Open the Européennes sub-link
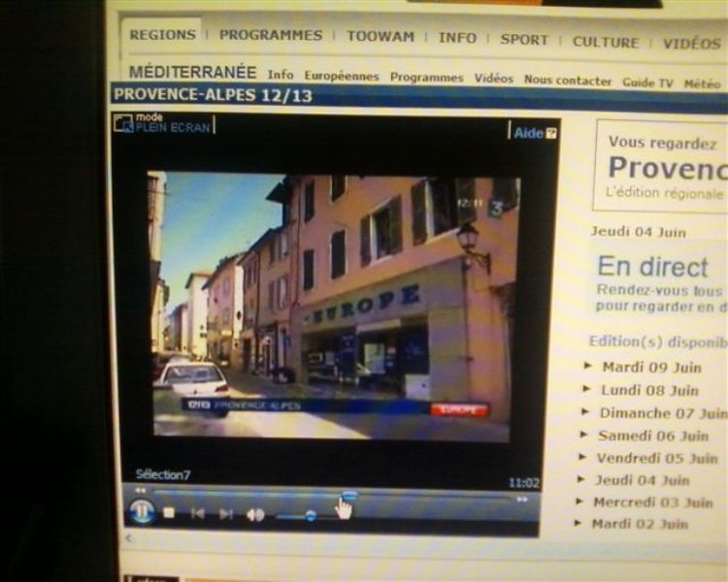The height and width of the screenshot is (582, 728). tap(342, 76)
